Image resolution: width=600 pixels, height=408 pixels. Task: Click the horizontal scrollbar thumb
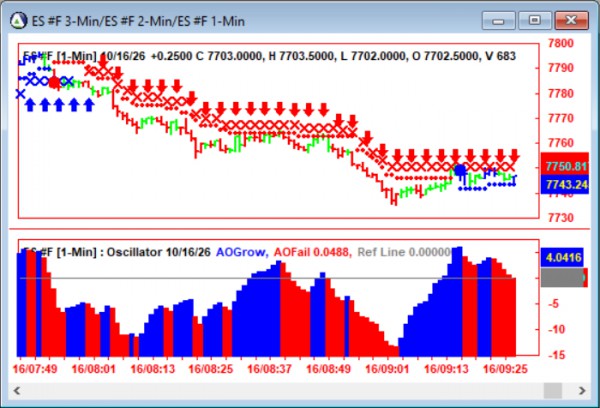click(x=553, y=391)
